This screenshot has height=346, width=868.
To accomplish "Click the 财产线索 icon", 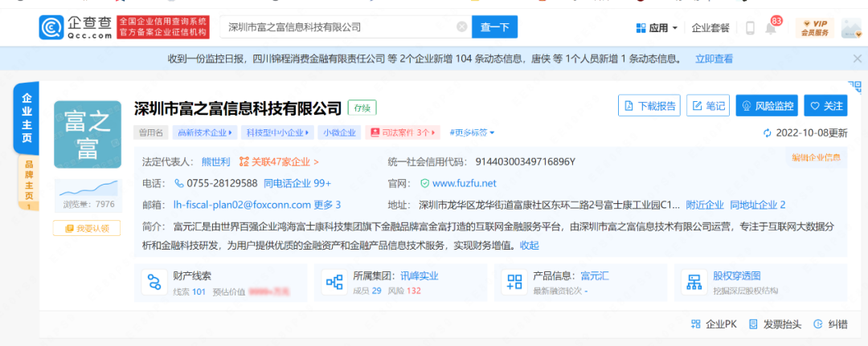I will coord(152,282).
